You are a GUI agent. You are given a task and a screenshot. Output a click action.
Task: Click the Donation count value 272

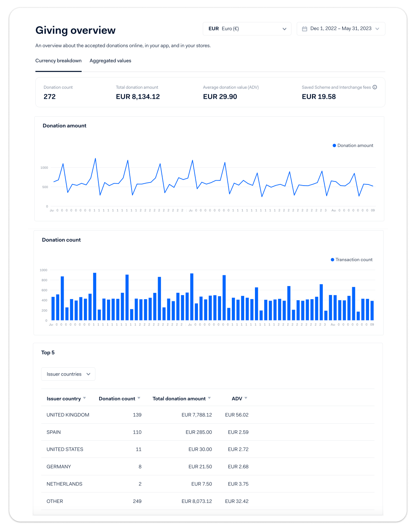(50, 97)
